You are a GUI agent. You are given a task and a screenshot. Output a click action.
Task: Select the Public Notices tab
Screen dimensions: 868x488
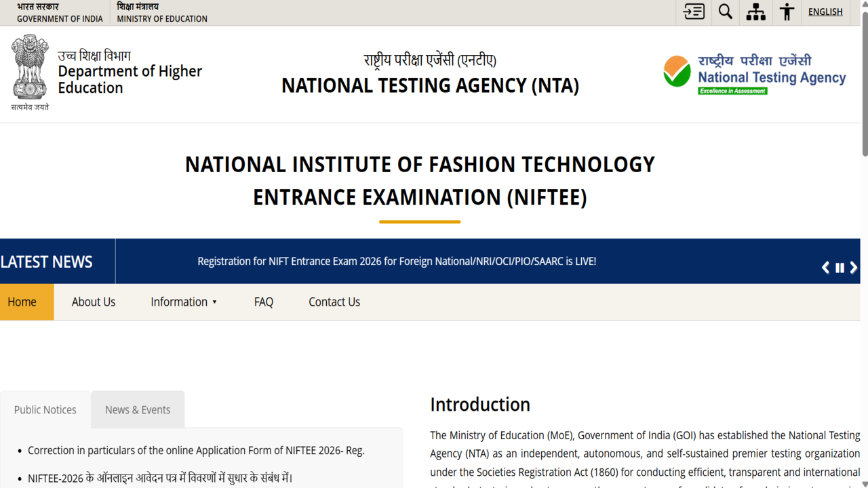(x=45, y=410)
